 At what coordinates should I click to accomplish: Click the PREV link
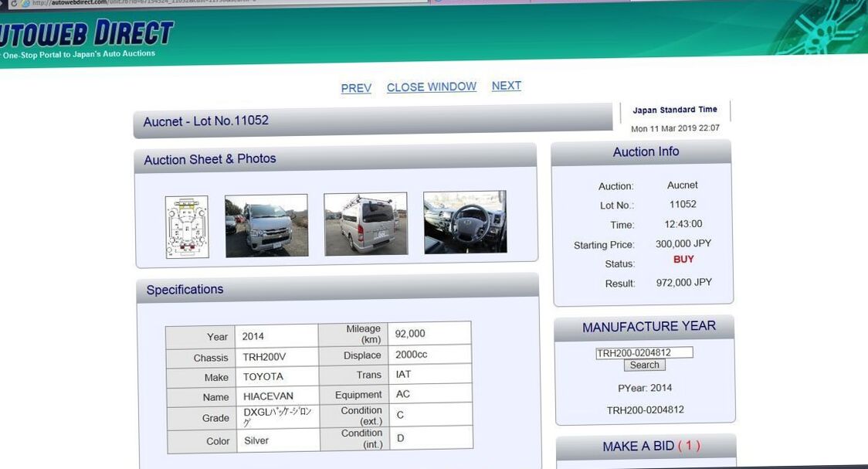pos(356,88)
